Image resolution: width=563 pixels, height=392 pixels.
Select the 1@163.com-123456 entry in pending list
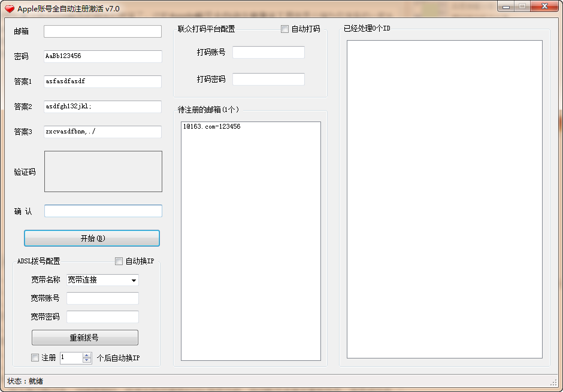(212, 127)
